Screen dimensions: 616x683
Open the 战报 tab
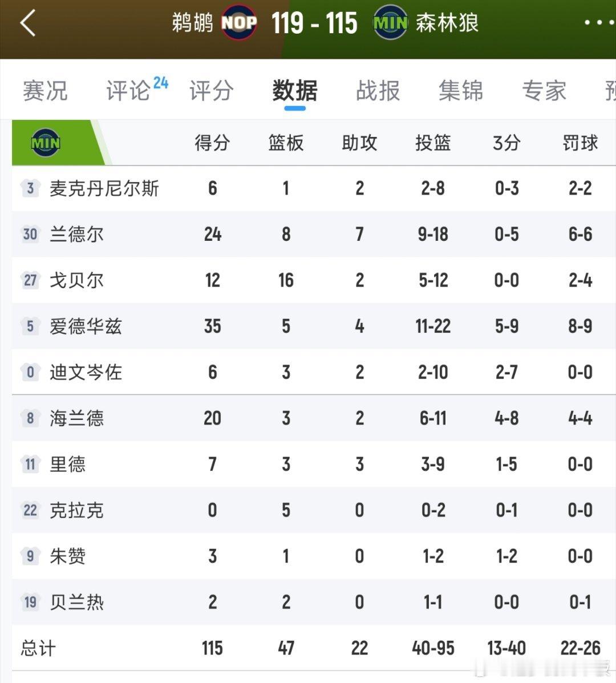(x=378, y=91)
